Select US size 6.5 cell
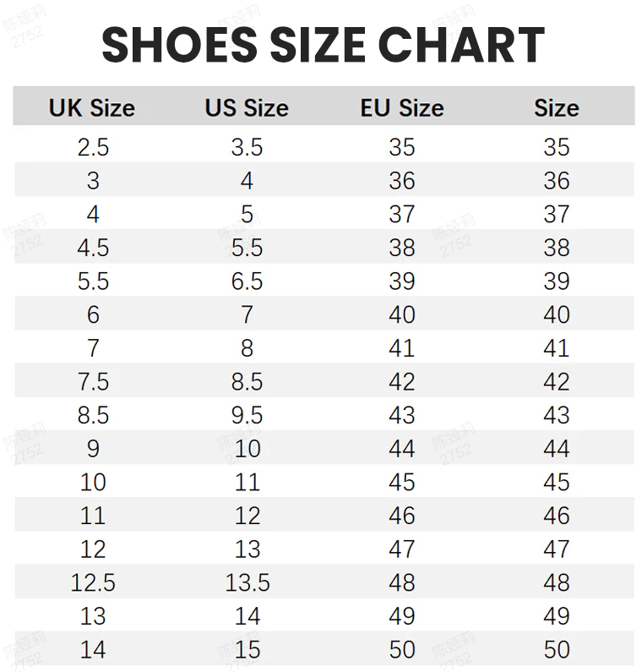642x672 pixels. (x=248, y=281)
